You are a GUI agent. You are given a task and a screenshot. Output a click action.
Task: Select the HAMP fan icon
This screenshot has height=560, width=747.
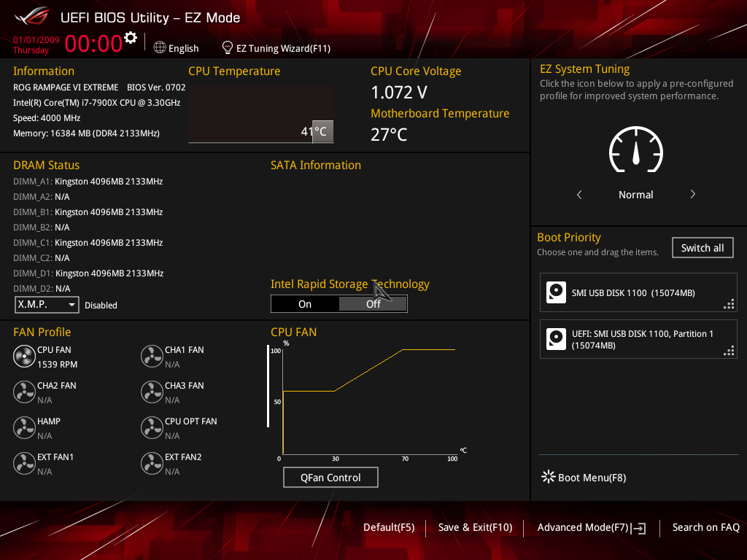coord(24,427)
